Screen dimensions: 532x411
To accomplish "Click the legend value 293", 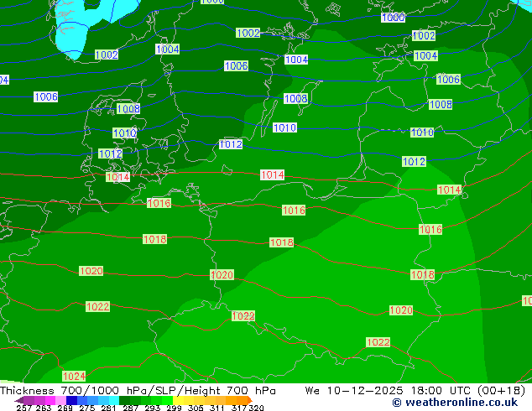I will click(153, 408).
